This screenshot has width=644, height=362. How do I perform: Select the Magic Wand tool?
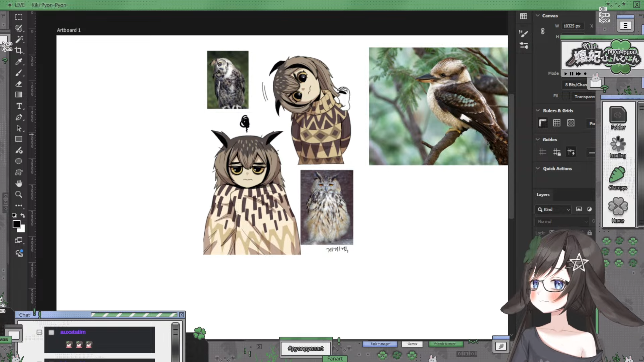pyautogui.click(x=19, y=39)
